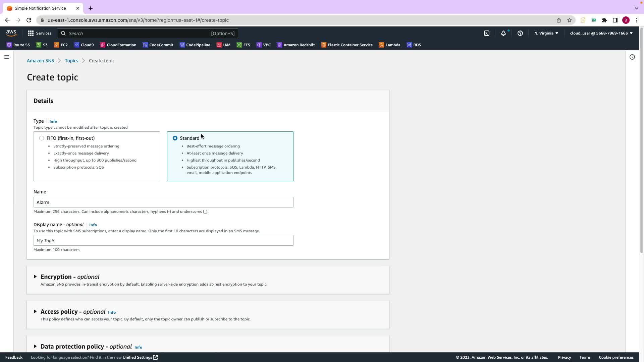The width and height of the screenshot is (644, 362).
Task: Open the N. Virginia region dropdown
Action: point(546,33)
